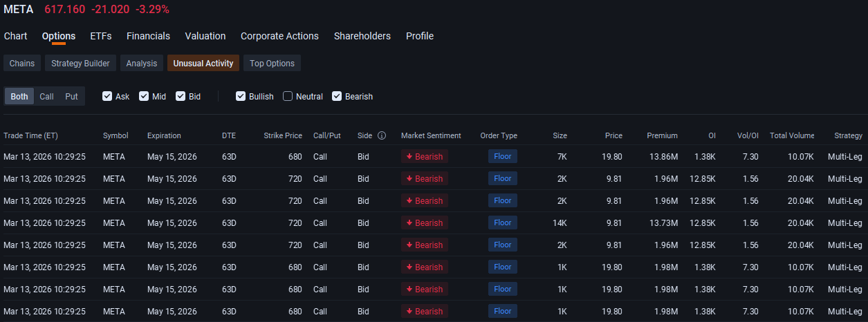The width and height of the screenshot is (868, 322).
Task: Filter to Put options only
Action: click(72, 96)
